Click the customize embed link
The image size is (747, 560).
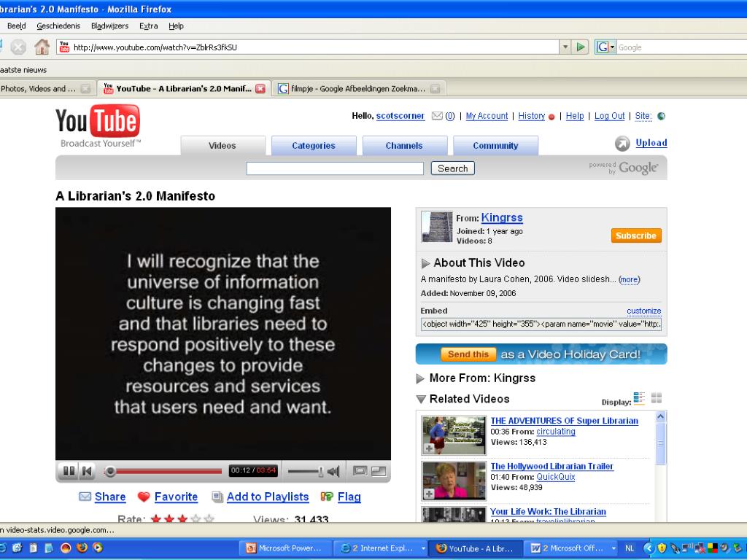(643, 311)
